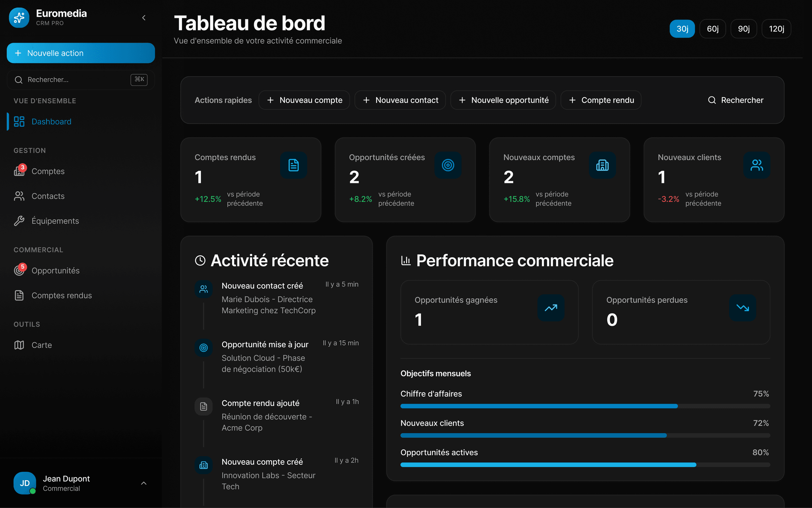Select the 30j period filter
The height and width of the screenshot is (508, 812).
pyautogui.click(x=682, y=29)
